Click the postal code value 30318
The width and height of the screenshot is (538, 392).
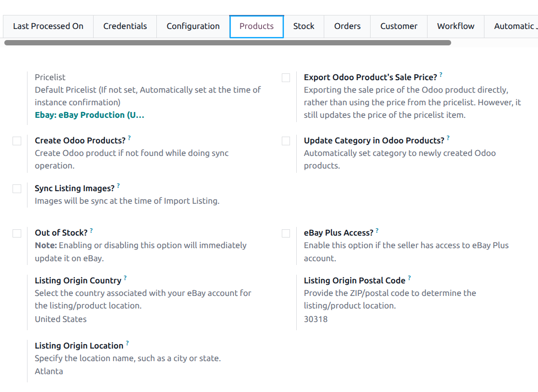coord(316,319)
